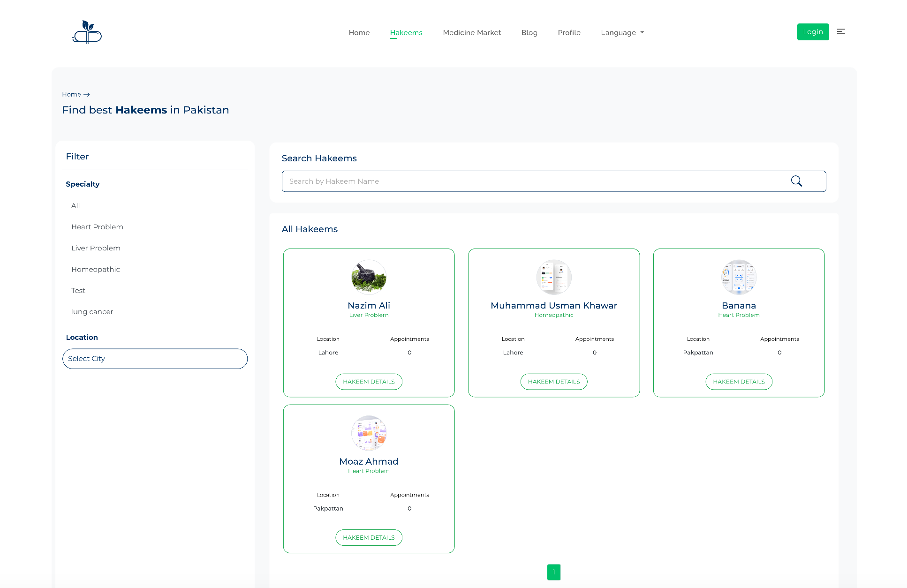This screenshot has width=907, height=588.
Task: Click page 1 pagination button
Action: [553, 572]
